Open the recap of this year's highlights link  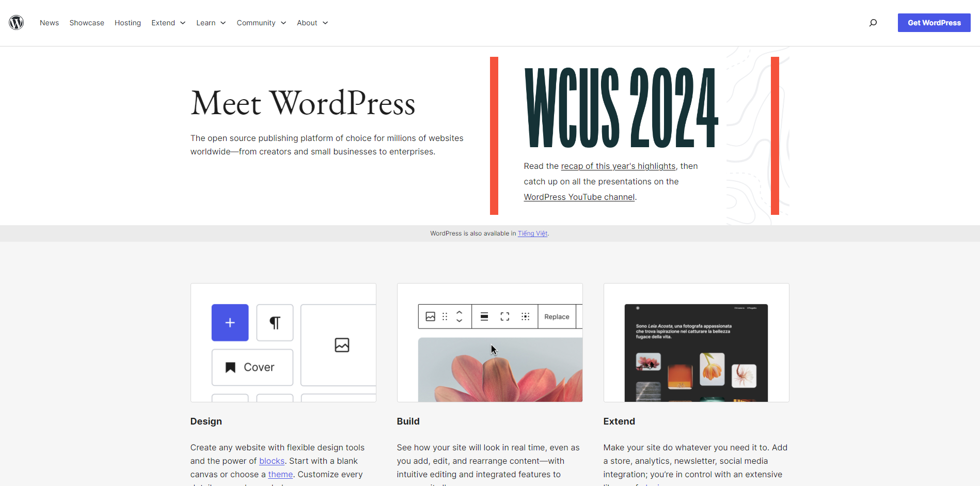[x=618, y=166]
